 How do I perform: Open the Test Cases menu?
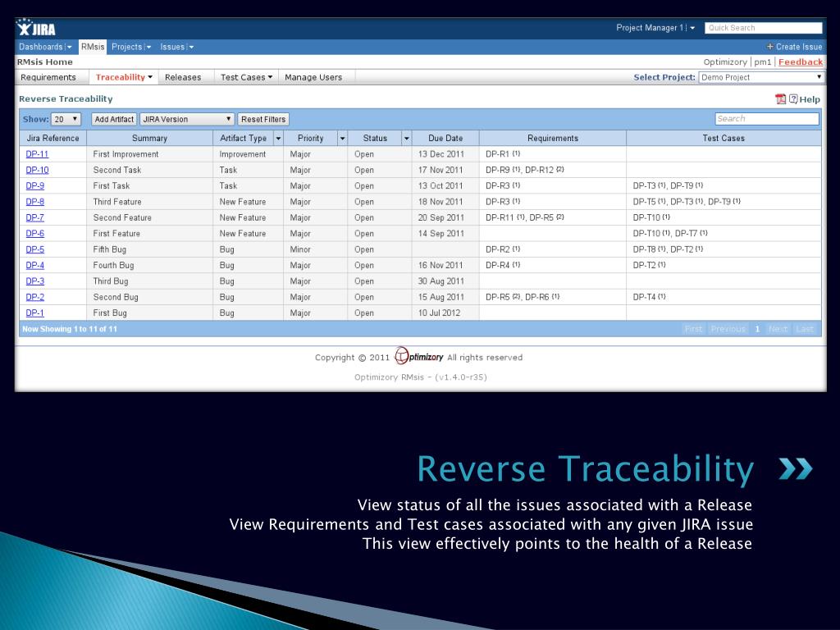(246, 77)
